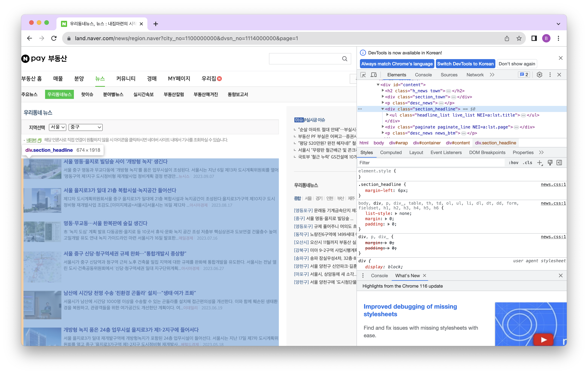The width and height of the screenshot is (588, 374).
Task: Click the share page icon in the address bar
Action: point(507,38)
